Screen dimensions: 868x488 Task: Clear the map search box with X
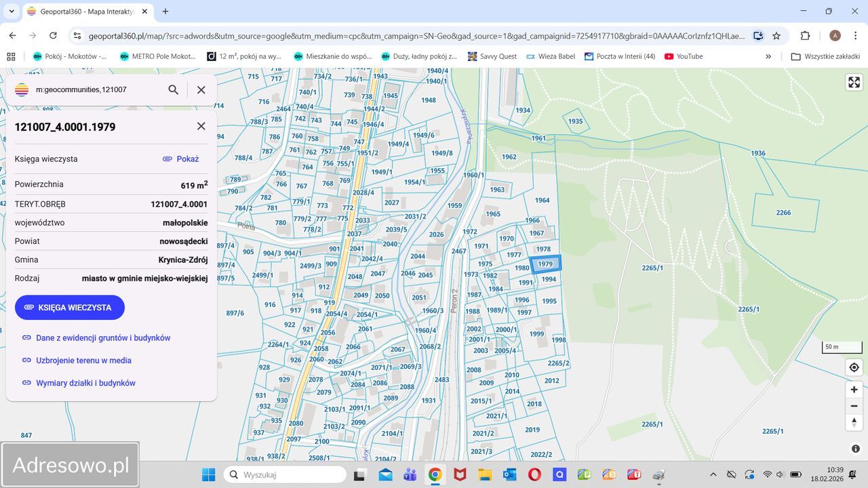click(x=201, y=89)
